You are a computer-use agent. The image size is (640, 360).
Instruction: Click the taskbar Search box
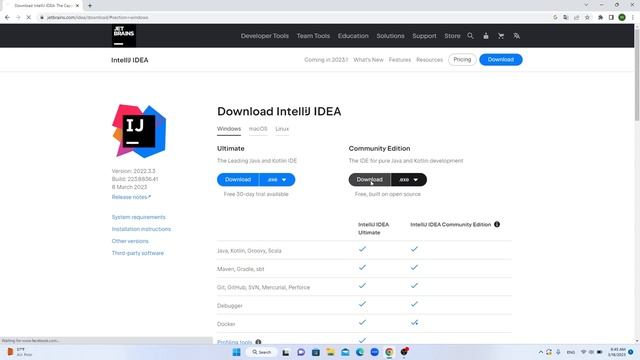coord(262,352)
